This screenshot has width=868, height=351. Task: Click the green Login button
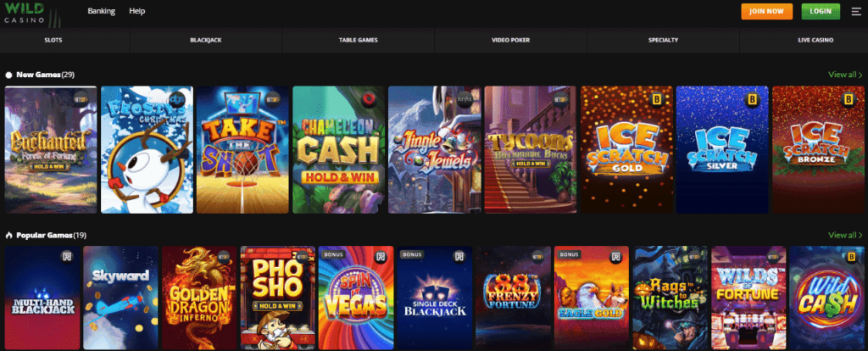click(x=821, y=11)
